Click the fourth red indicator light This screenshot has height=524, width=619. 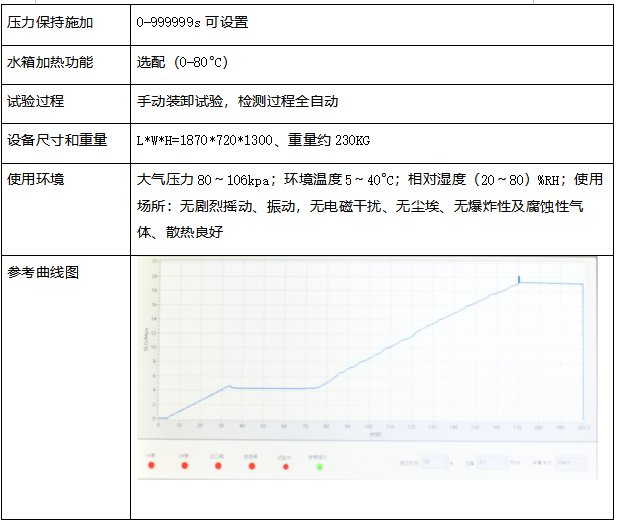pos(252,466)
